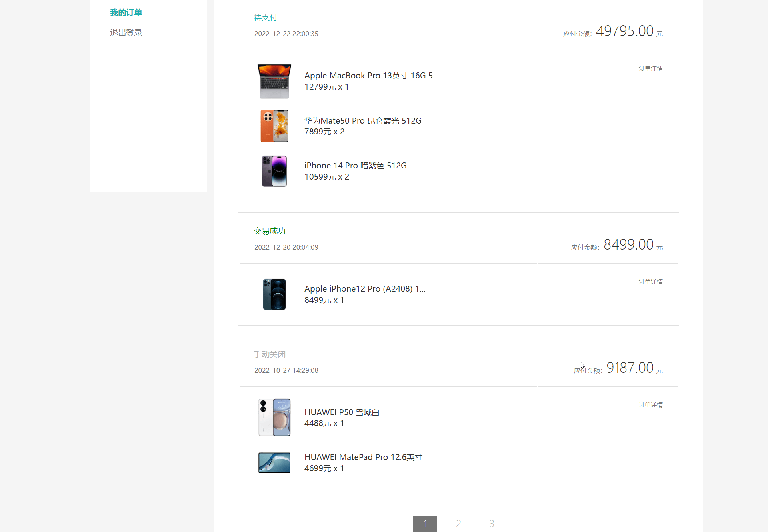Viewport: 768px width, 532px height.
Task: Open 我的订单 in the sidebar
Action: click(126, 13)
